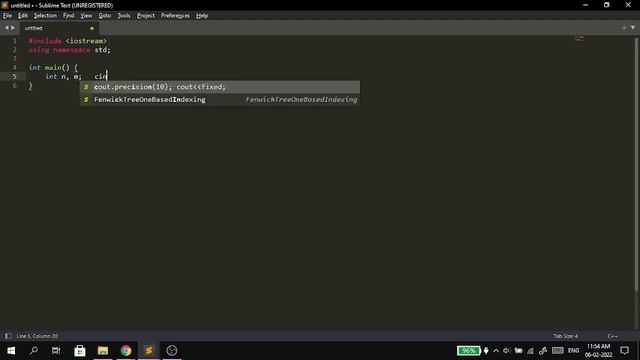Click line number 1 in the gutter
The height and width of the screenshot is (360, 640).
click(x=14, y=41)
